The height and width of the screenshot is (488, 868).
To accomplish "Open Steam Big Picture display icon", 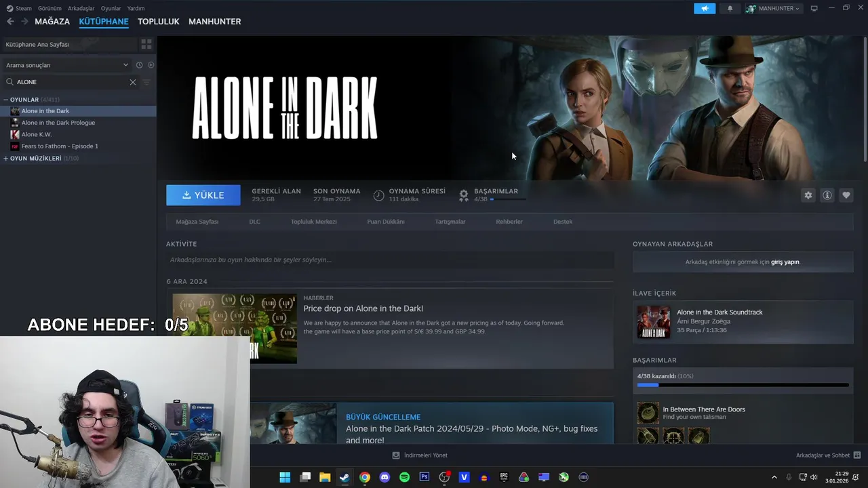I will (814, 8).
